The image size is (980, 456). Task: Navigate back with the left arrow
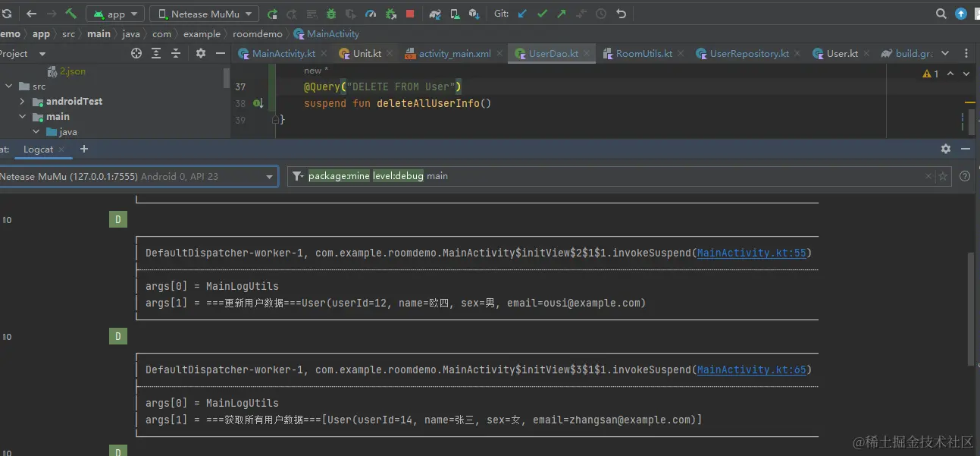pos(31,14)
